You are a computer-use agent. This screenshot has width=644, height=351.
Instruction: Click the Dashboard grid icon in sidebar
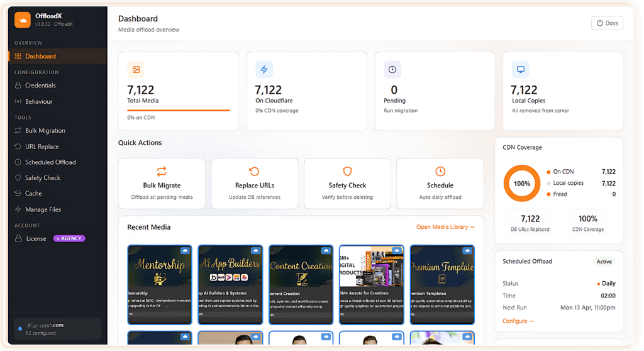(18, 57)
